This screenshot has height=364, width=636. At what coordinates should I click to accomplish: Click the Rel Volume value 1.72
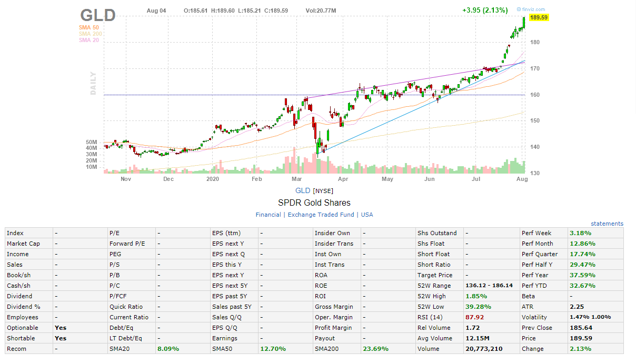(x=472, y=328)
